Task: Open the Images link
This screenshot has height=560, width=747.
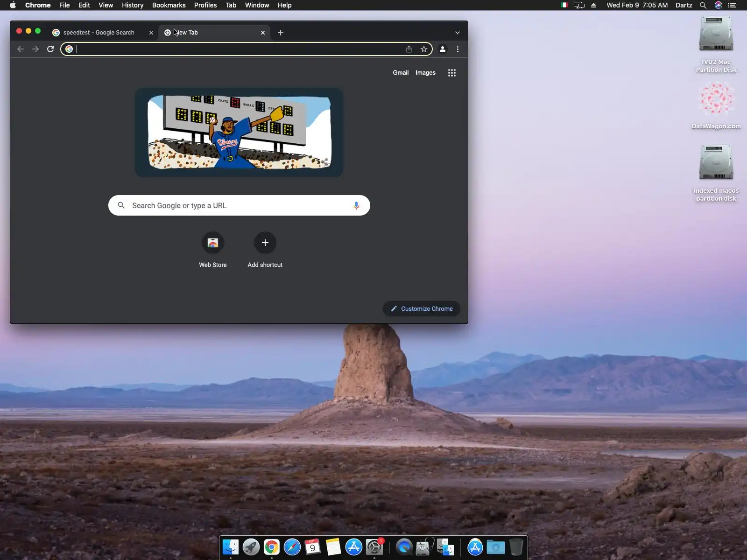Action: point(425,73)
